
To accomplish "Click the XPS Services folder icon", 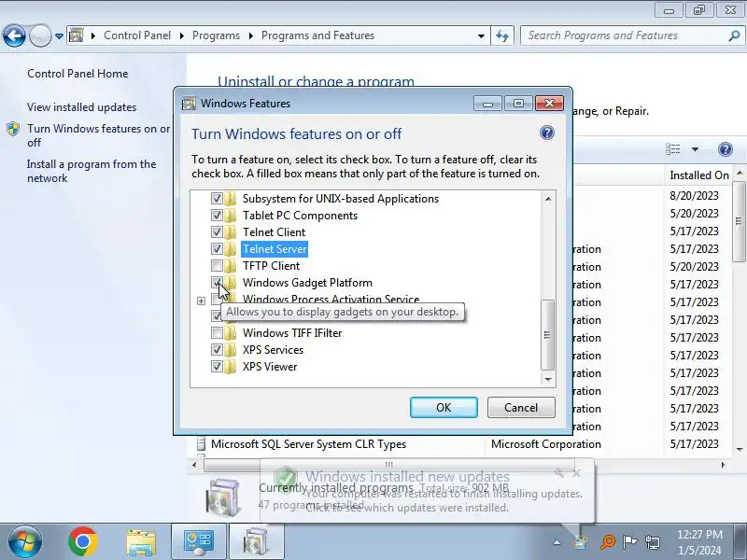I will (x=230, y=350).
